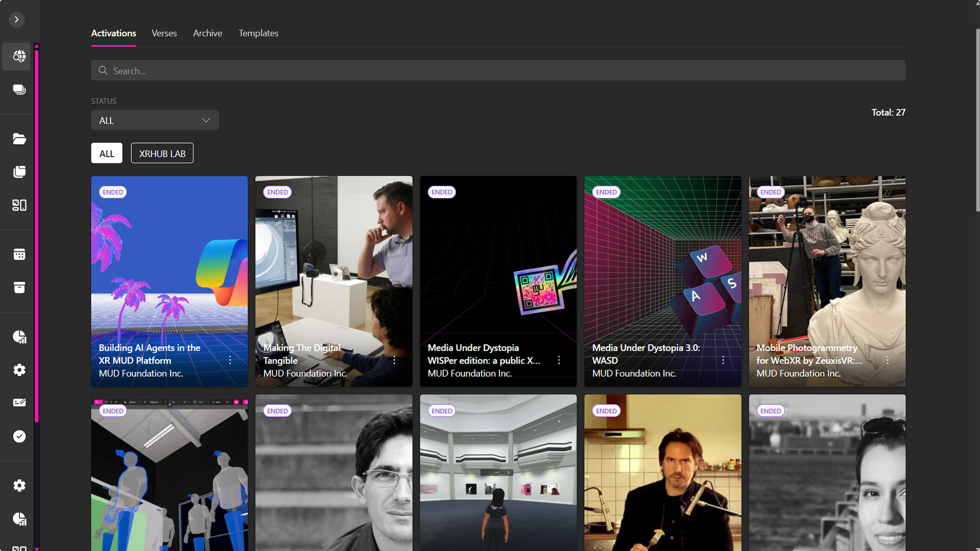Select the devices layout sidebar icon
The width and height of the screenshot is (980, 551).
point(19,205)
